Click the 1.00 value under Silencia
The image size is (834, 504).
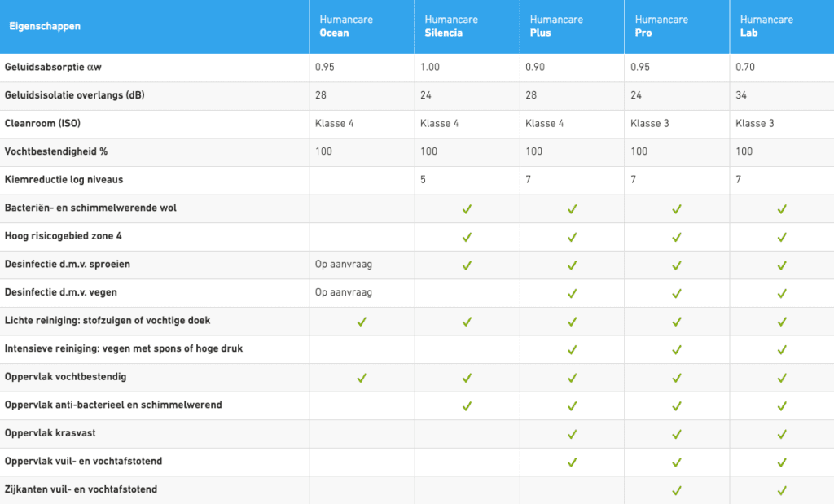coord(430,67)
